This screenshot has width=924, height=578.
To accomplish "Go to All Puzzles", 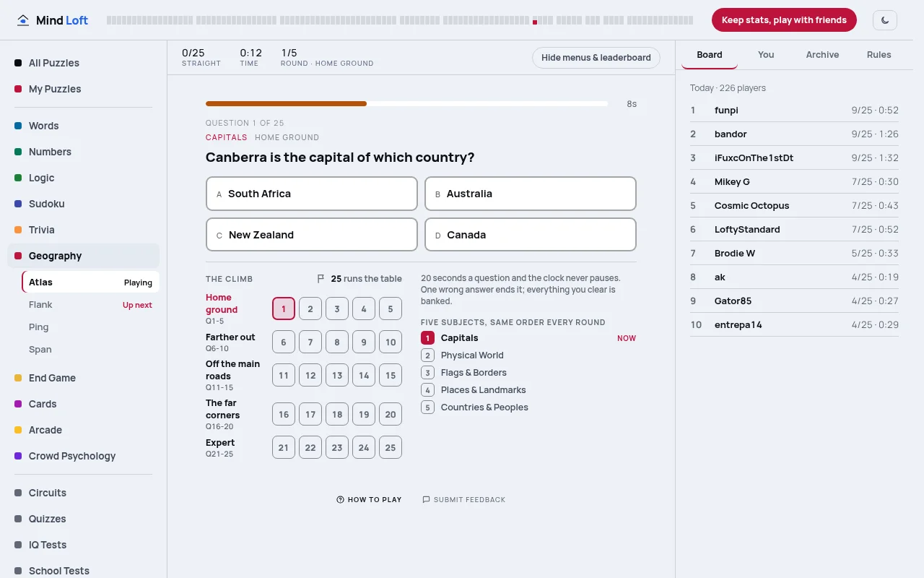I will (x=83, y=63).
